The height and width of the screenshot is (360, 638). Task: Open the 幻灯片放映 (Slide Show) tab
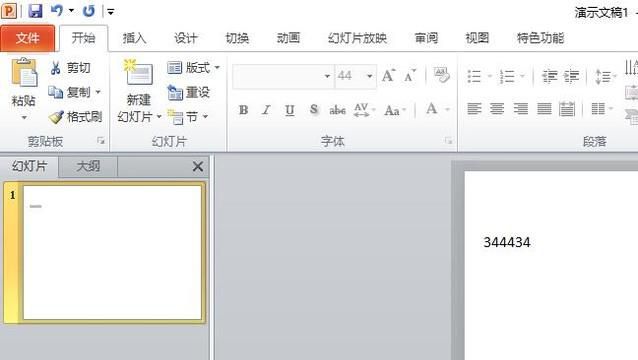tap(357, 38)
